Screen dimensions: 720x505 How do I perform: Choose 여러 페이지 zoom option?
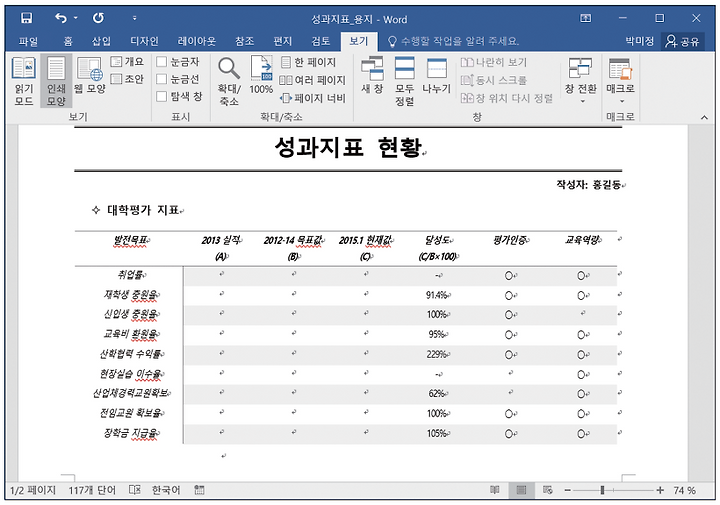coord(312,80)
